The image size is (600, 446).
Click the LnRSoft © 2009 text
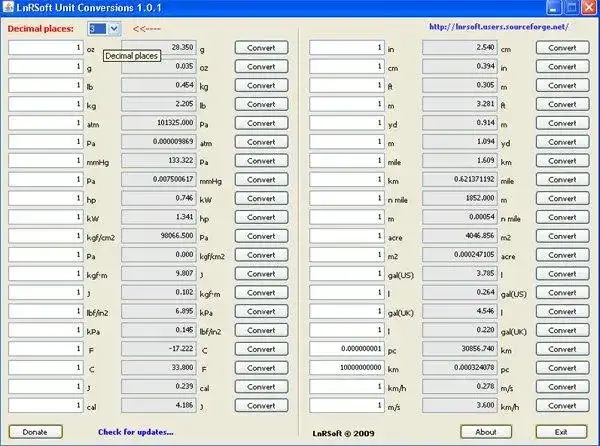tap(343, 433)
